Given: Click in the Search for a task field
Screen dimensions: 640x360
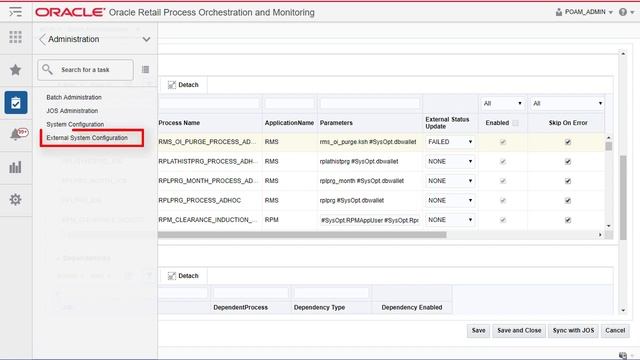Looking at the screenshot, I should coord(85,70).
